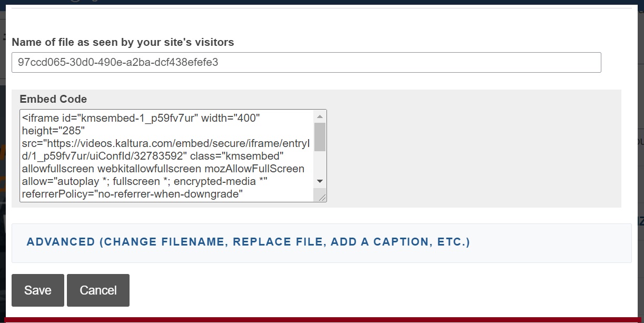Image resolution: width=644 pixels, height=323 pixels.
Task: Click the dimmed page area right of dialog
Action: click(640, 158)
